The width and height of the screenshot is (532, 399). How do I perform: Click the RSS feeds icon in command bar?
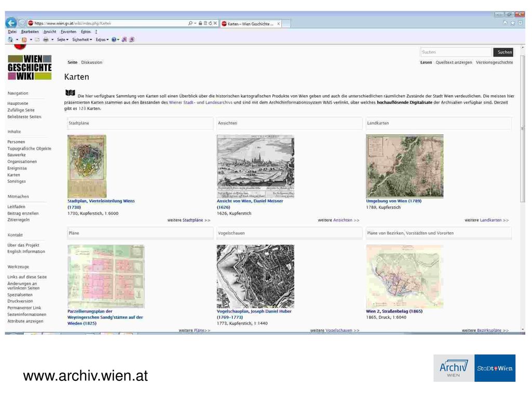click(x=24, y=39)
